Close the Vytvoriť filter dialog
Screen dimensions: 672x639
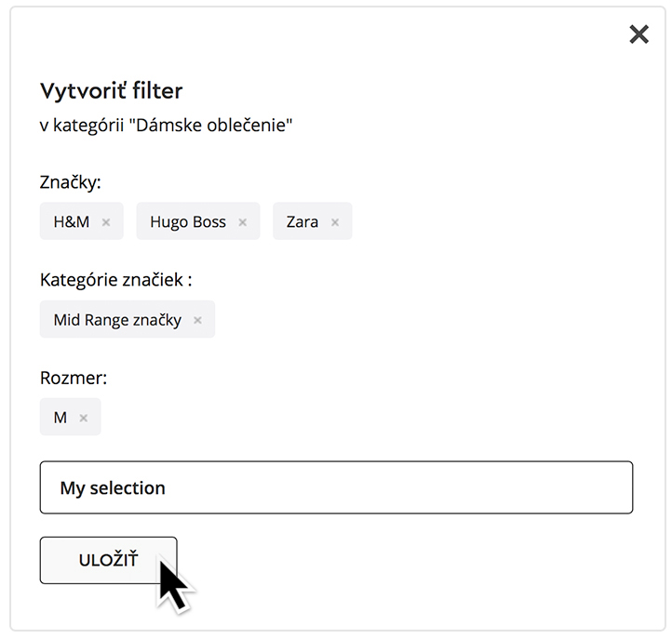pyautogui.click(x=638, y=34)
